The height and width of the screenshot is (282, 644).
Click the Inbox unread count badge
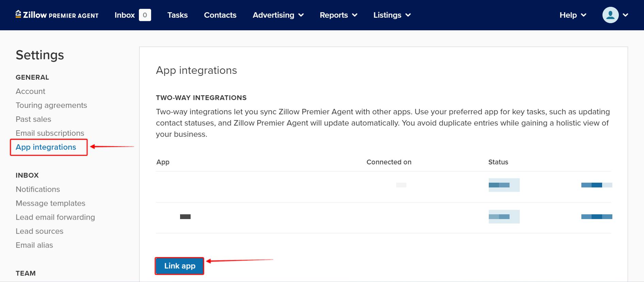[x=145, y=15]
